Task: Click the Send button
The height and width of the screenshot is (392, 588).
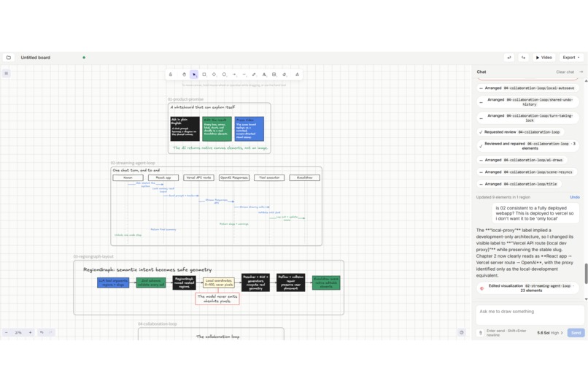Action: [x=576, y=333]
